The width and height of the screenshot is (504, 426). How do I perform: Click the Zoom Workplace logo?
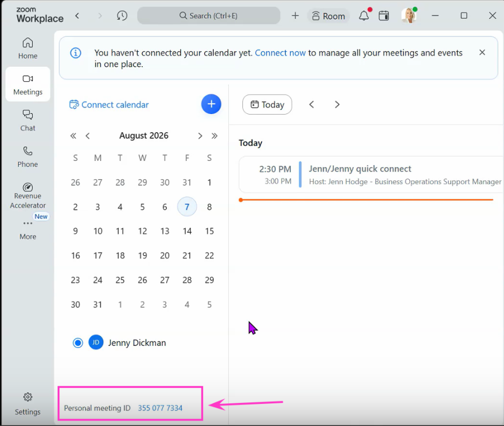pos(40,15)
